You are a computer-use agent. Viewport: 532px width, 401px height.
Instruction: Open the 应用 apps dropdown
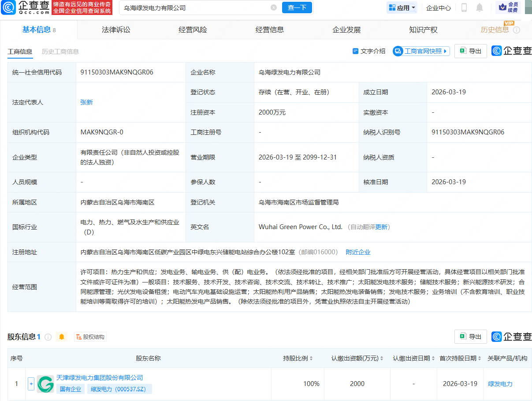pyautogui.click(x=402, y=7)
